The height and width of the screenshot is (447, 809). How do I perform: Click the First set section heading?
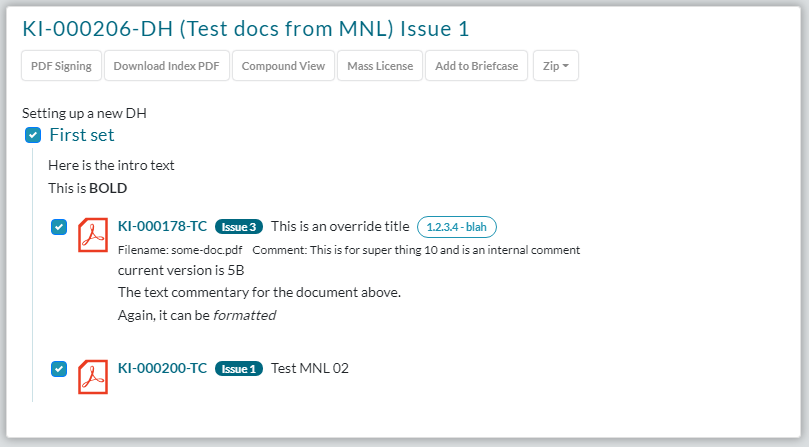(x=82, y=135)
